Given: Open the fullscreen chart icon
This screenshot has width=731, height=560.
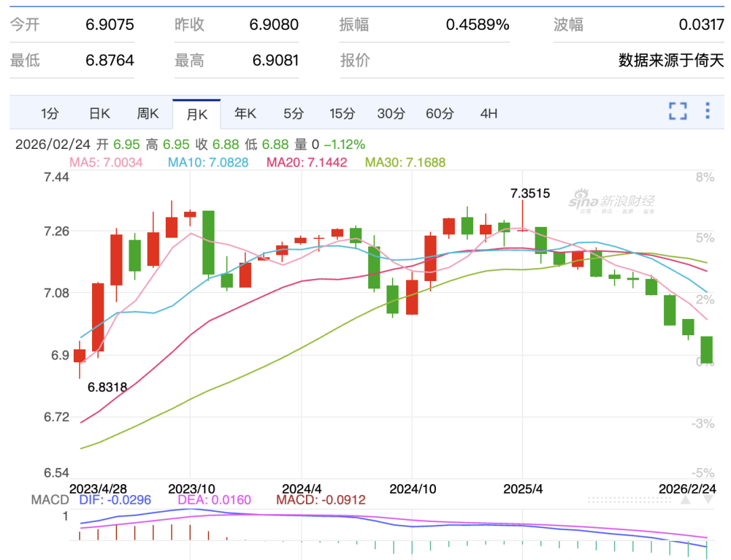Looking at the screenshot, I should coord(678,111).
